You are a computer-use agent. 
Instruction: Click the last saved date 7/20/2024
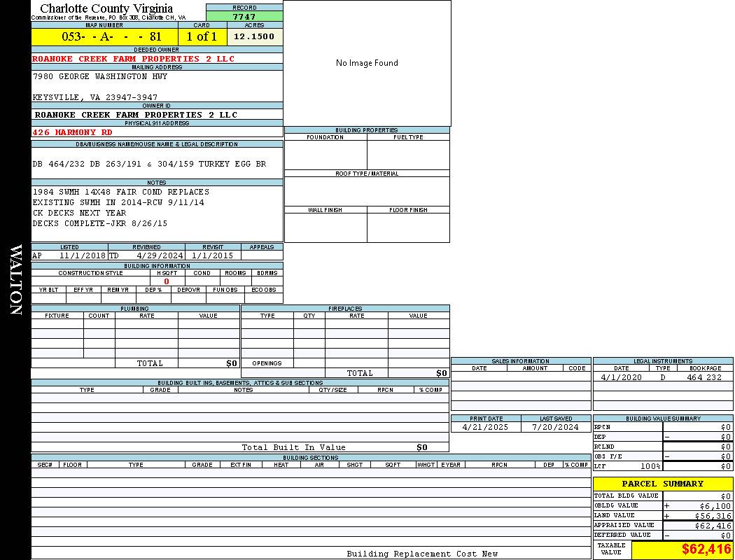(x=555, y=427)
